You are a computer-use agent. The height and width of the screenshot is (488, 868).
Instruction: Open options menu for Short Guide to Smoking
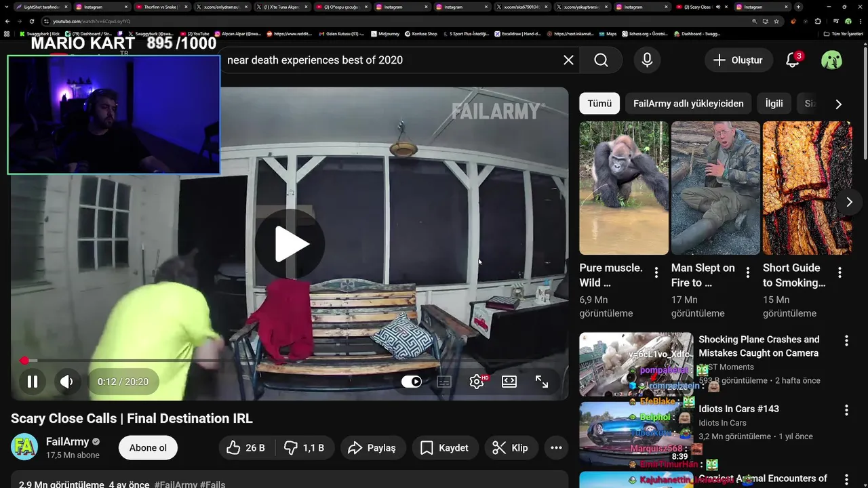[840, 272]
